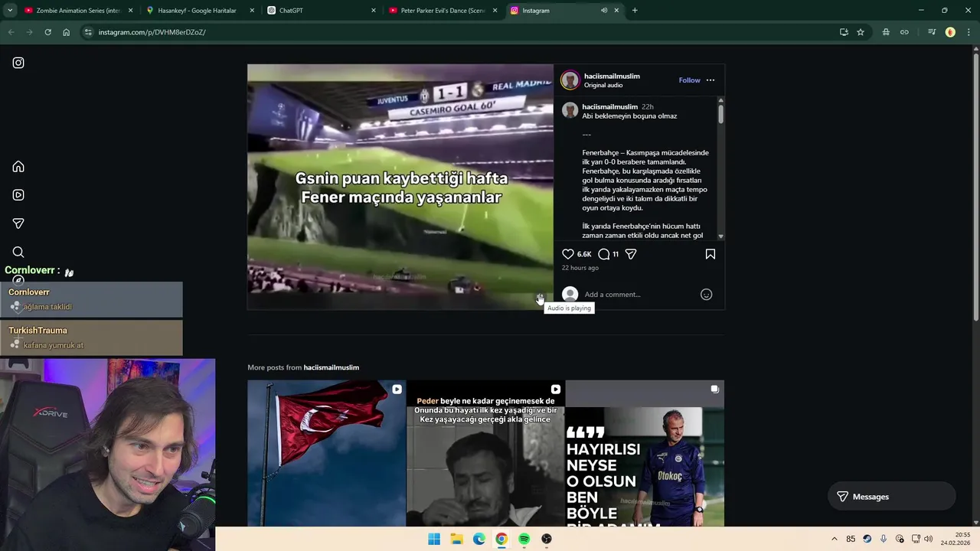Toggle microphone icon in system tray
The width and height of the screenshot is (980, 551).
coord(884,539)
